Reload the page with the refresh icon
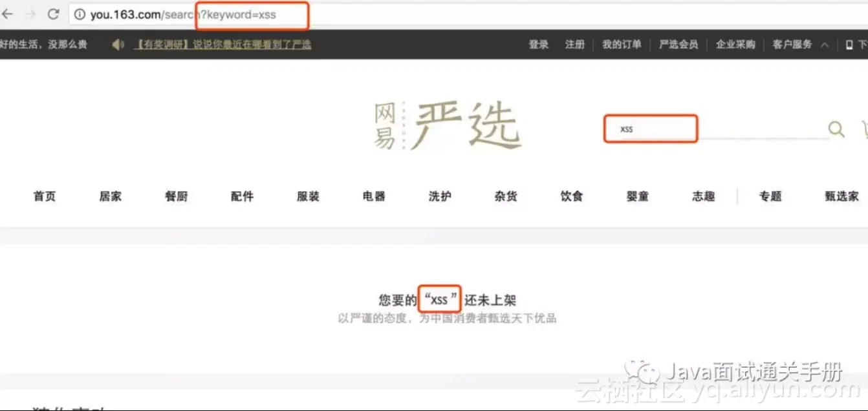 click(x=54, y=14)
